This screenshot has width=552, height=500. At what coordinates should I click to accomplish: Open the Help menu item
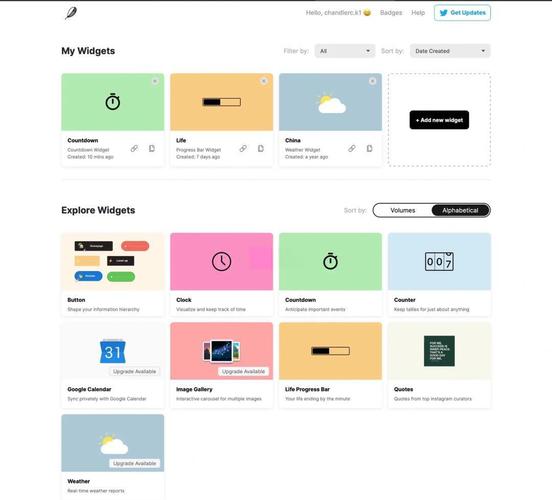pos(418,13)
